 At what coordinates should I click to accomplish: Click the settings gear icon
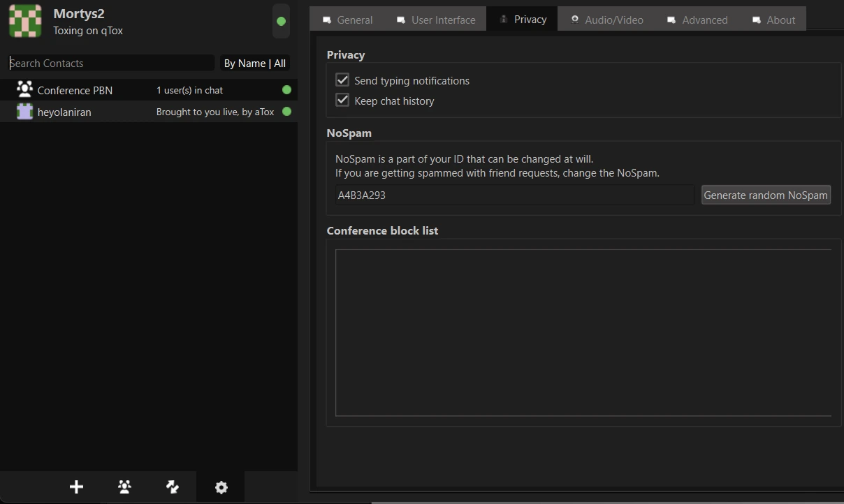[221, 487]
